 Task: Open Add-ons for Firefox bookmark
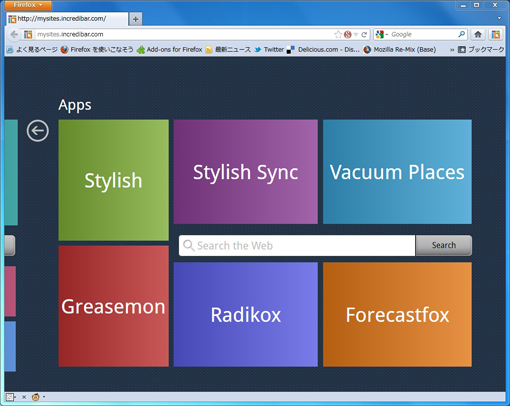coord(170,50)
